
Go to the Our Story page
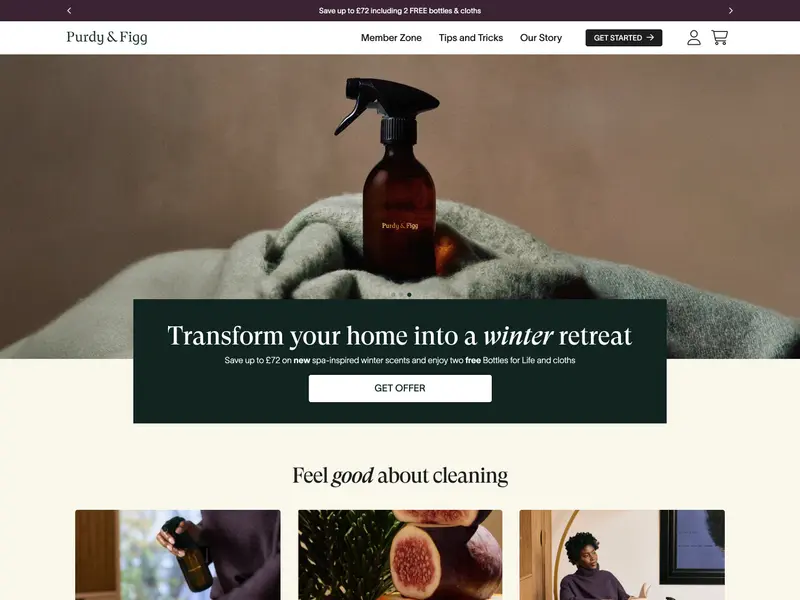[x=541, y=38]
